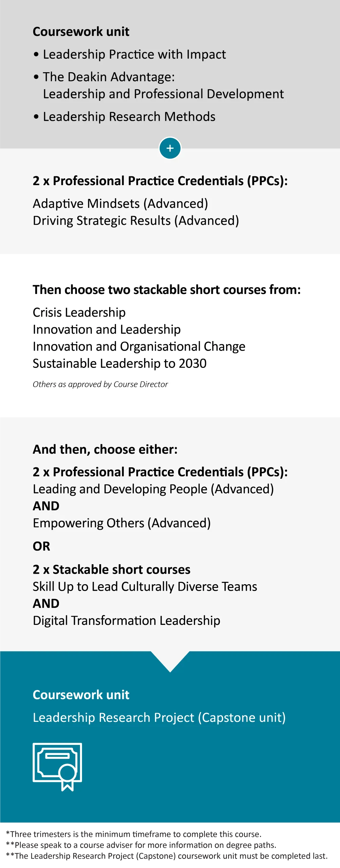Choose Adaptive Mindsets (Advanced) credential
Screen dimensions: 340x868
coord(120,204)
